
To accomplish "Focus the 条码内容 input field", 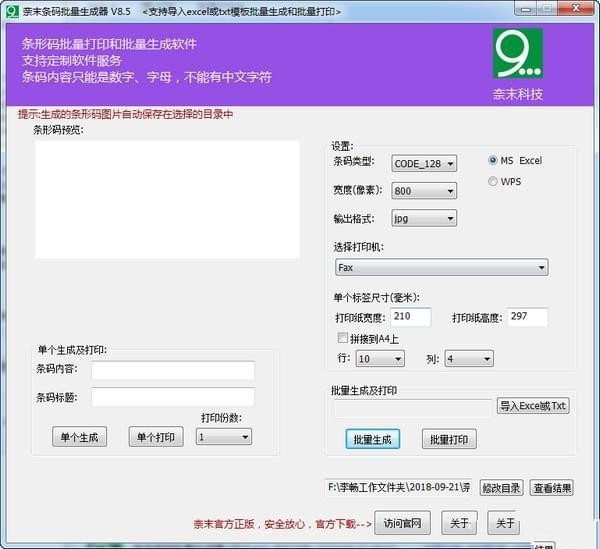I will (173, 370).
